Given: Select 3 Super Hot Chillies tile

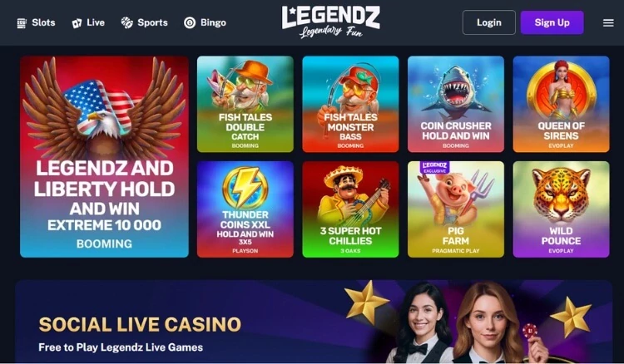Looking at the screenshot, I should click(350, 209).
